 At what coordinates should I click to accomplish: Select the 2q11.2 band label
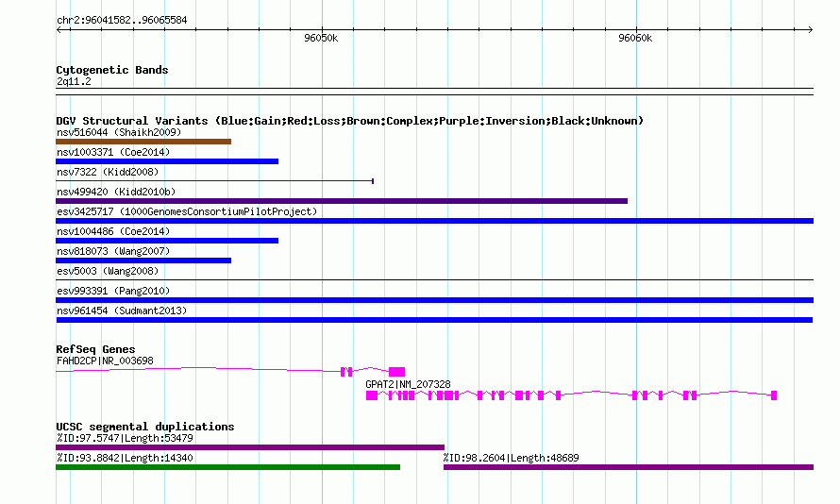(74, 81)
